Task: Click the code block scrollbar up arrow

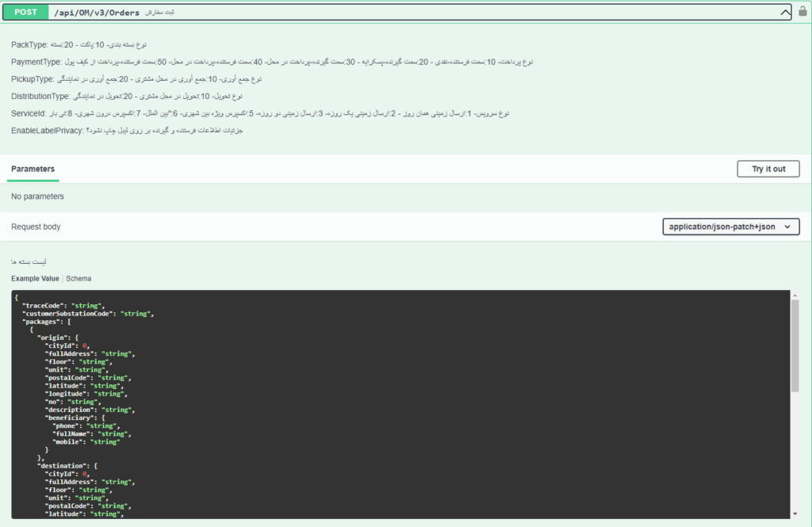Action: click(795, 296)
